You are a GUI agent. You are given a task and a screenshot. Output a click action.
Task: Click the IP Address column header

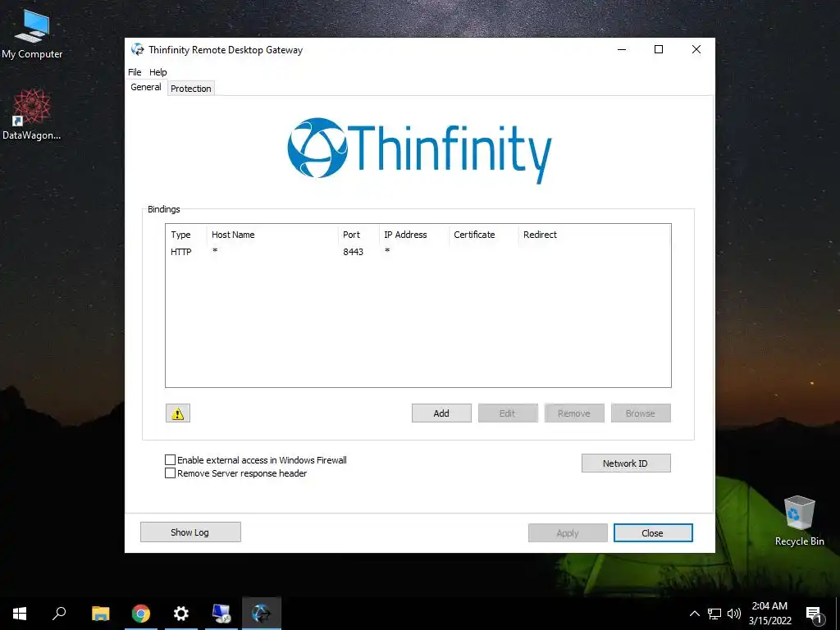pyautogui.click(x=414, y=235)
